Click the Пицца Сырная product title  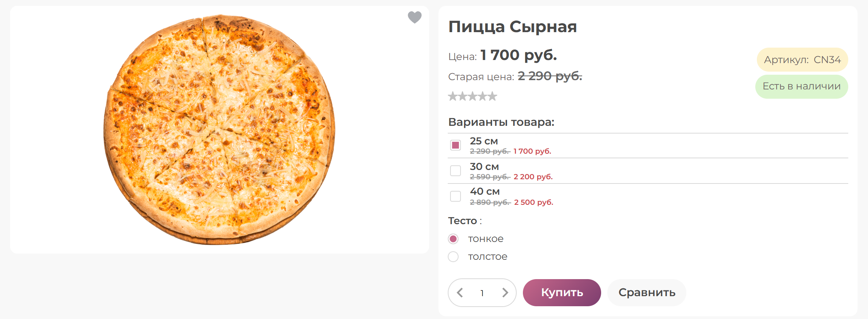pyautogui.click(x=512, y=27)
